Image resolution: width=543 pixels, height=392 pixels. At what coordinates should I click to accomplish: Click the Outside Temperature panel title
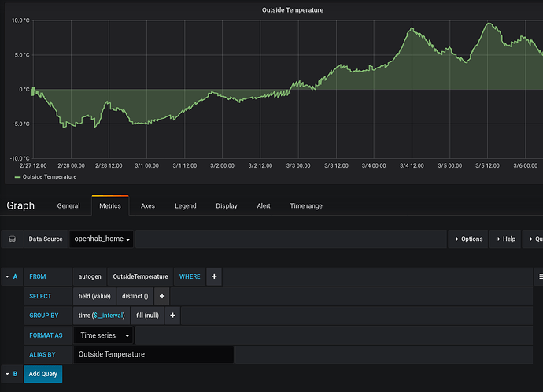(x=293, y=10)
